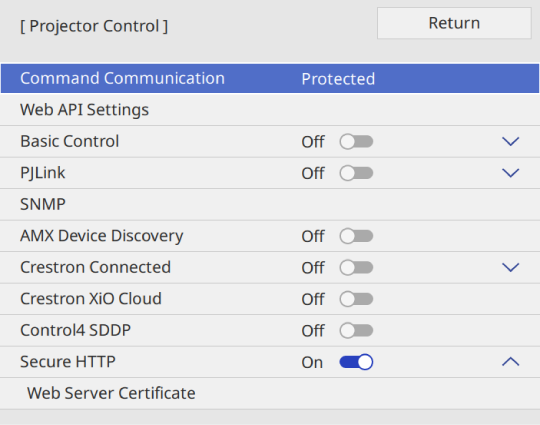Open Web Server Certificate
540x425 pixels.
click(x=270, y=393)
